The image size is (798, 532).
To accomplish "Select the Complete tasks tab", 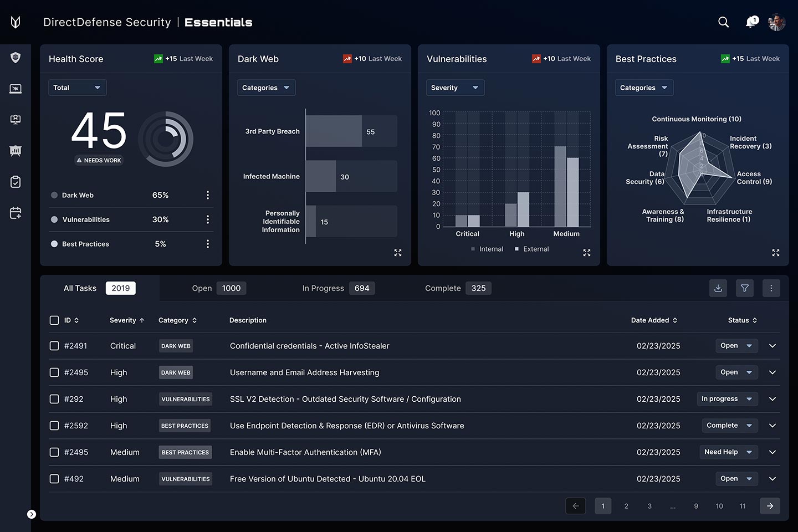I will point(458,288).
